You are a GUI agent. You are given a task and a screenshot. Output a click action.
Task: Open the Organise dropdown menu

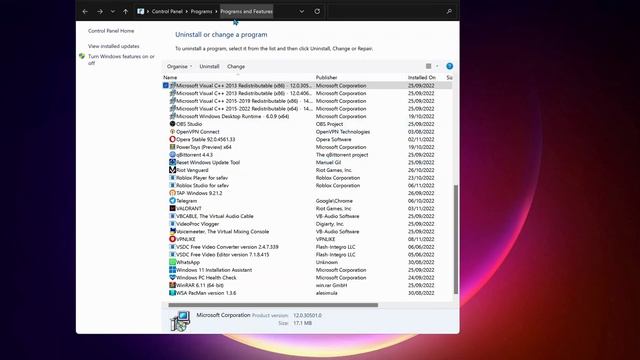coord(179,66)
